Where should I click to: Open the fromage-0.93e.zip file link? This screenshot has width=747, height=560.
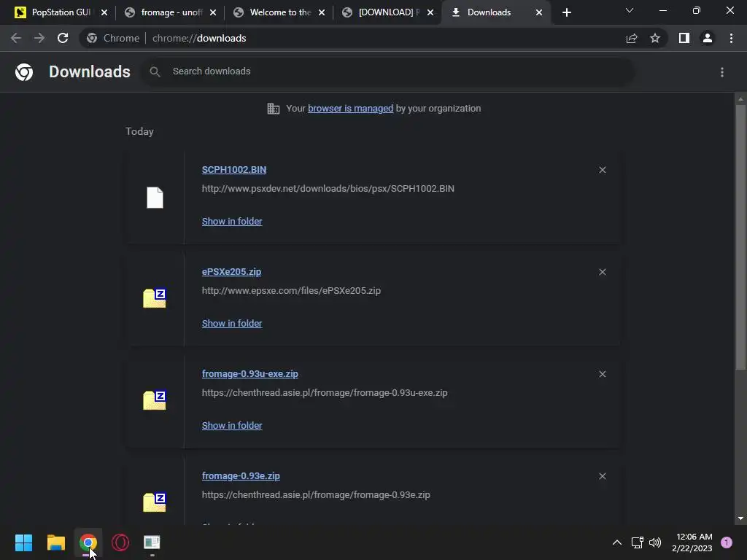click(241, 475)
